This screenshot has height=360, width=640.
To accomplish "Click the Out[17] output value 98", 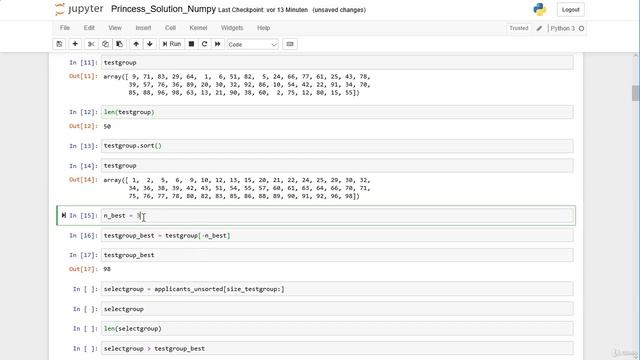I will click(x=107, y=269).
